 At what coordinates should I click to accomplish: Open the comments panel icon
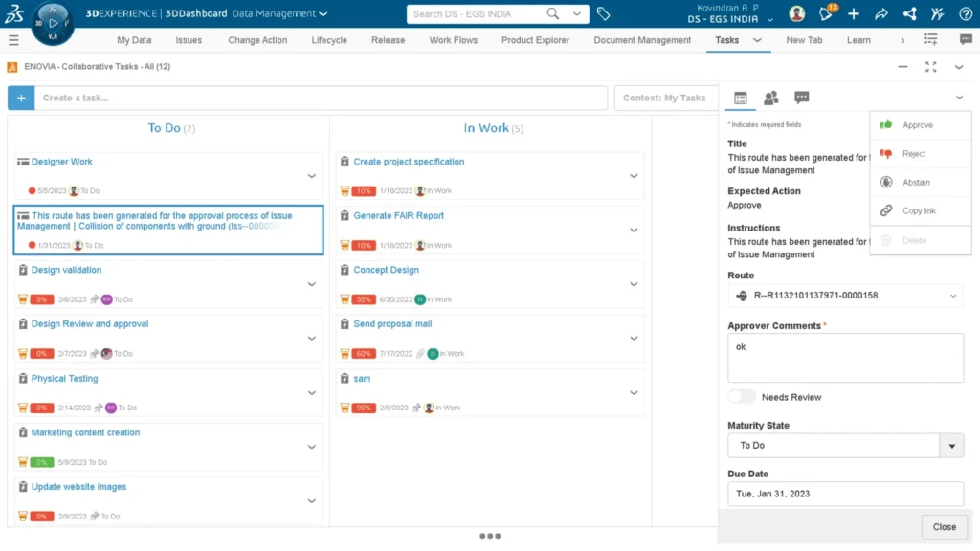802,97
